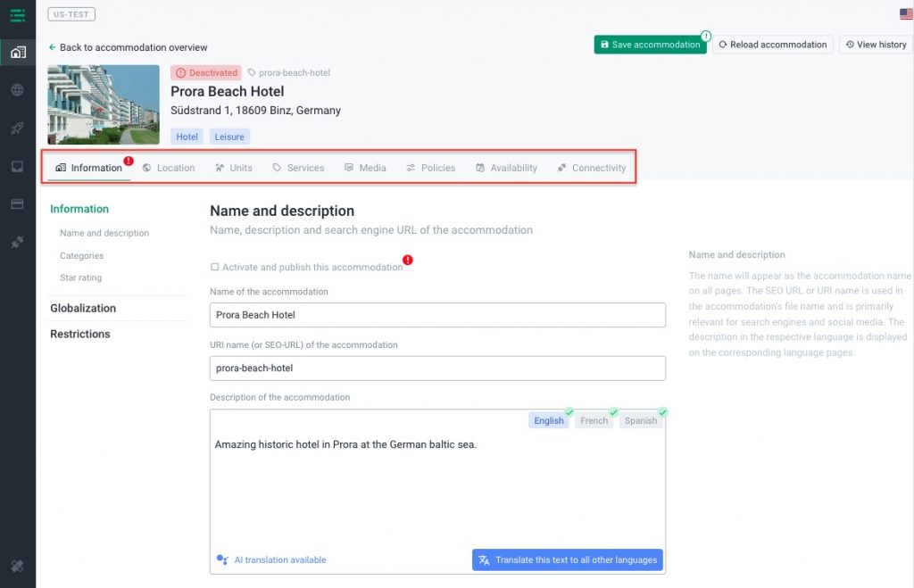
Task: Expand the Globalization section
Action: click(83, 309)
